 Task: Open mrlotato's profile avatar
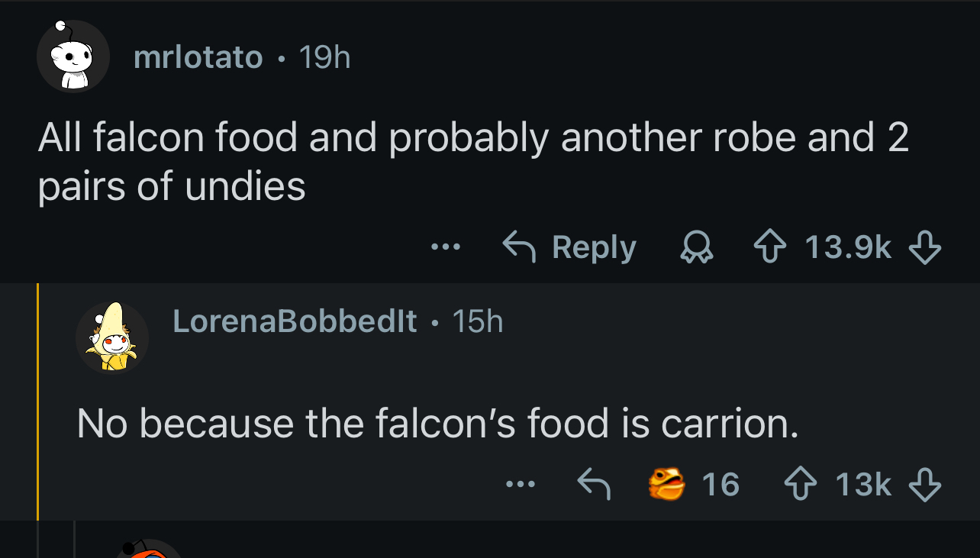pos(73,56)
